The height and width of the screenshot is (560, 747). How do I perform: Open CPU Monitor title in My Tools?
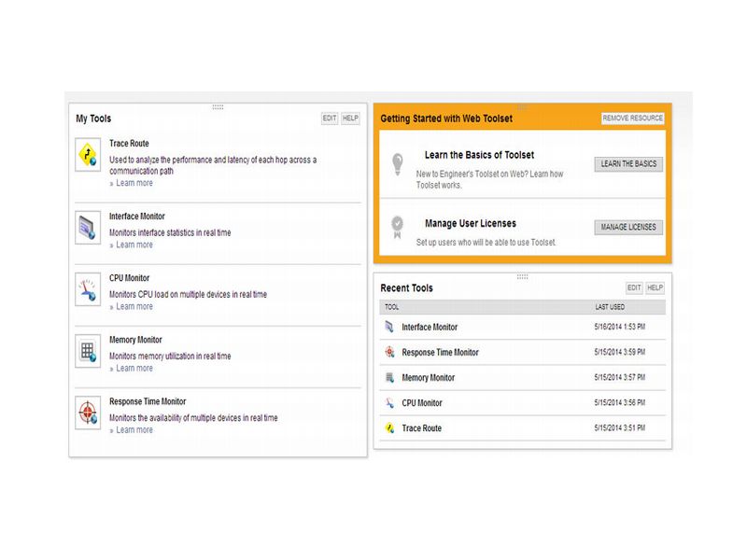pyautogui.click(x=130, y=278)
